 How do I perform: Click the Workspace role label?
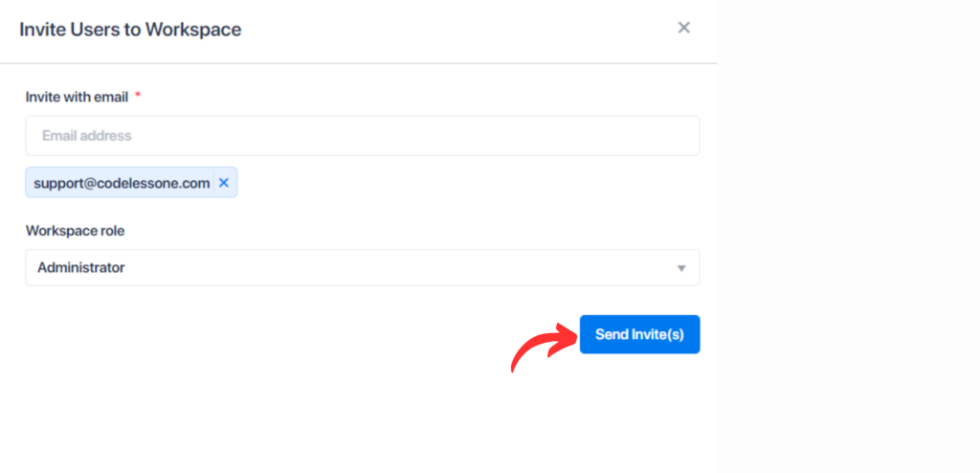pyautogui.click(x=75, y=231)
